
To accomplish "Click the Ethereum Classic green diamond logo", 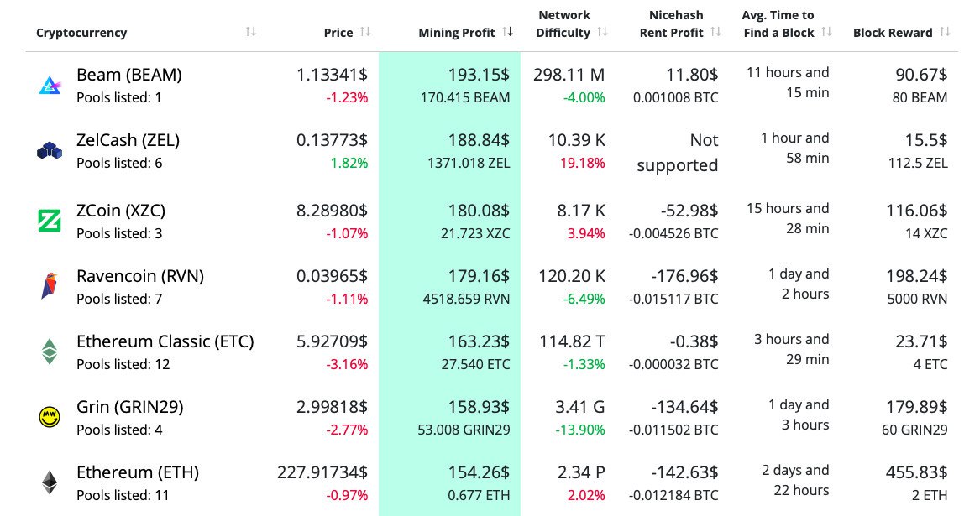I will coord(50,351).
